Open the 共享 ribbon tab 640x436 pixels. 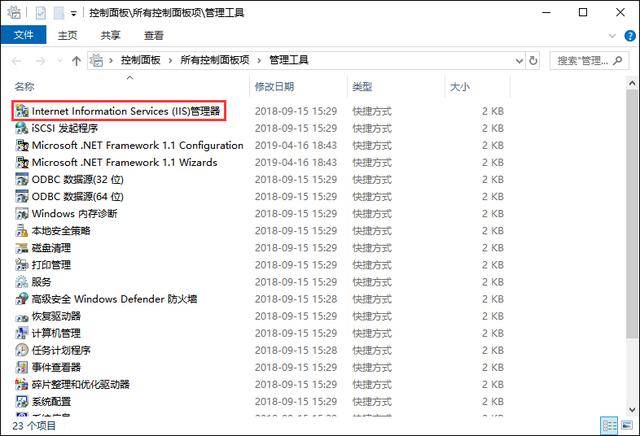pyautogui.click(x=111, y=36)
